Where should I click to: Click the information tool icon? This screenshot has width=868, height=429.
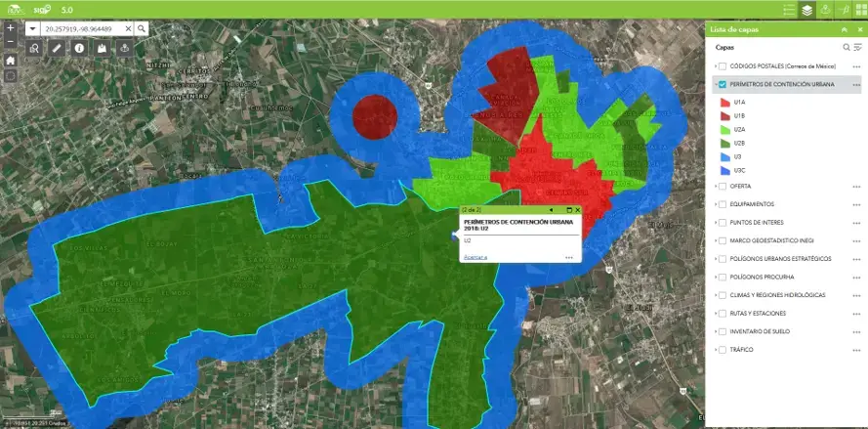79,47
